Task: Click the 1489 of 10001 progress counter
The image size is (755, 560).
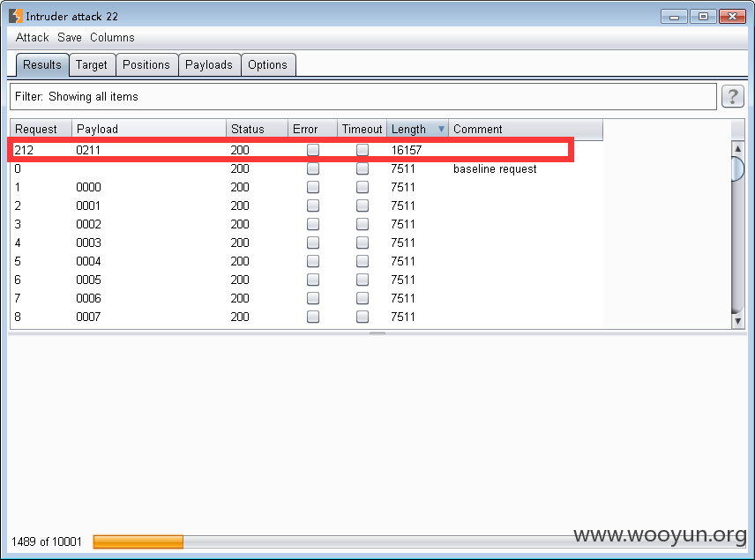Action: click(x=47, y=541)
